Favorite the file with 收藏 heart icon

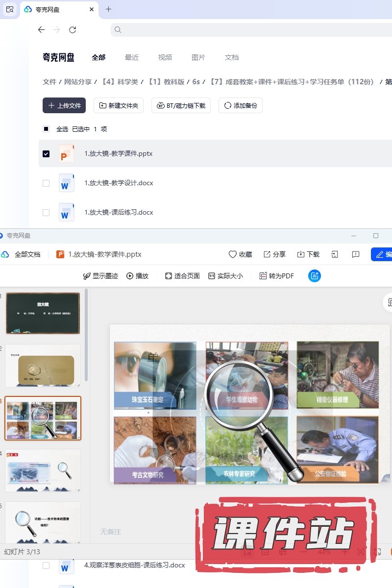240,254
